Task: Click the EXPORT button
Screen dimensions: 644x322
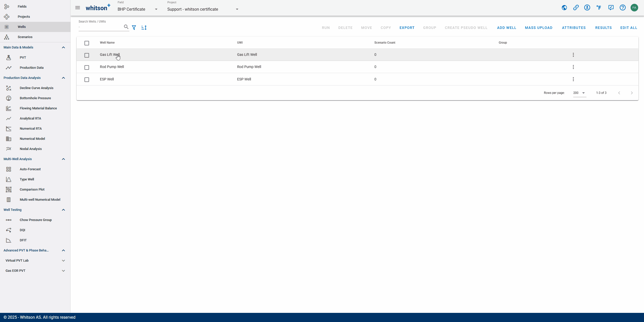Action: pyautogui.click(x=407, y=28)
